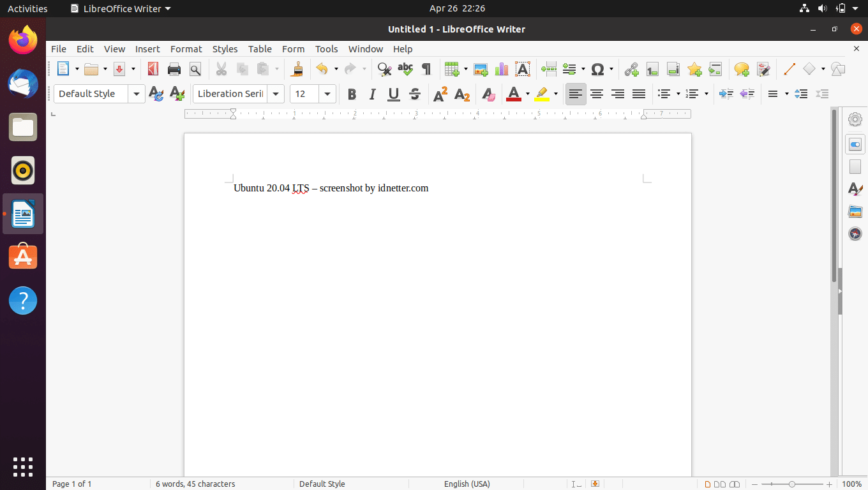
Task: Insert a footnote
Action: click(652, 69)
